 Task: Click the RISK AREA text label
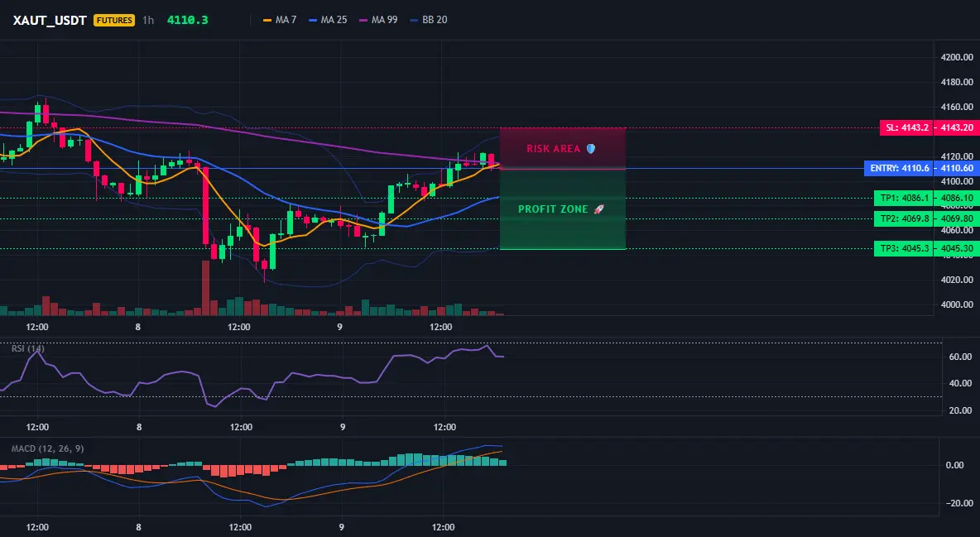[x=553, y=149]
